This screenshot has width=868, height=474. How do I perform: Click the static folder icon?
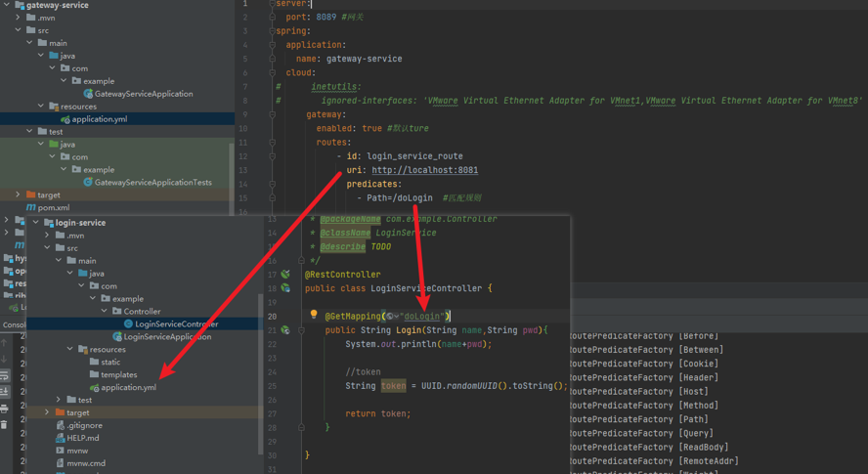94,362
